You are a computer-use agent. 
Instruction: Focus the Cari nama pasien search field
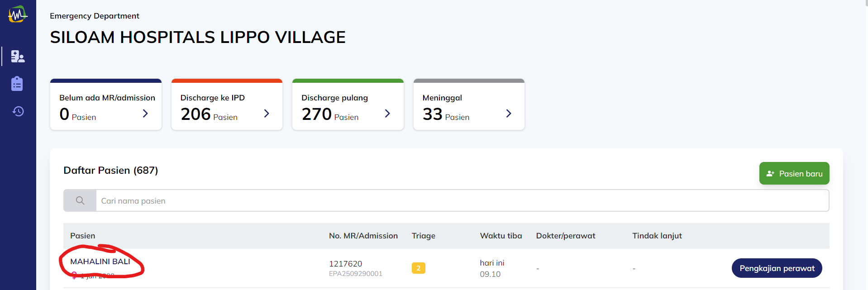pyautogui.click(x=462, y=200)
